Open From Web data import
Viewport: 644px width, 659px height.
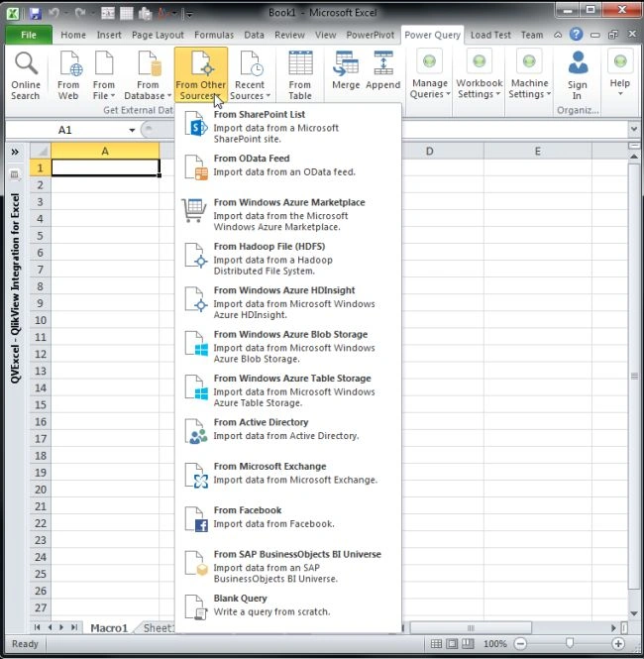pos(68,75)
